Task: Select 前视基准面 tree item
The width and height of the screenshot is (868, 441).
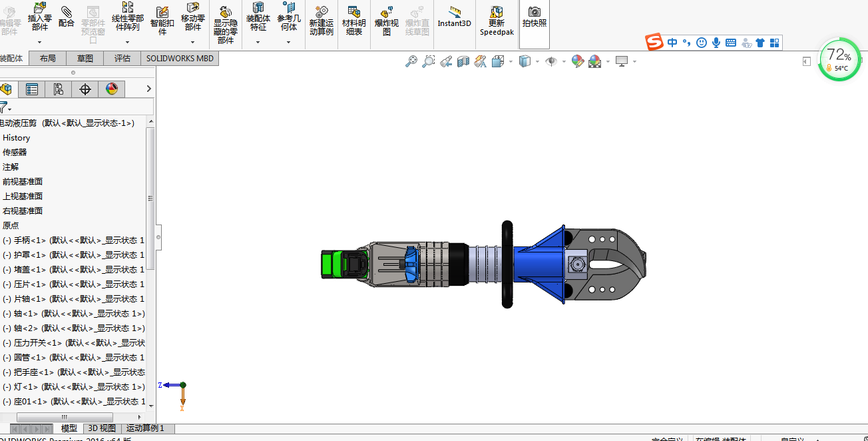Action: [23, 182]
